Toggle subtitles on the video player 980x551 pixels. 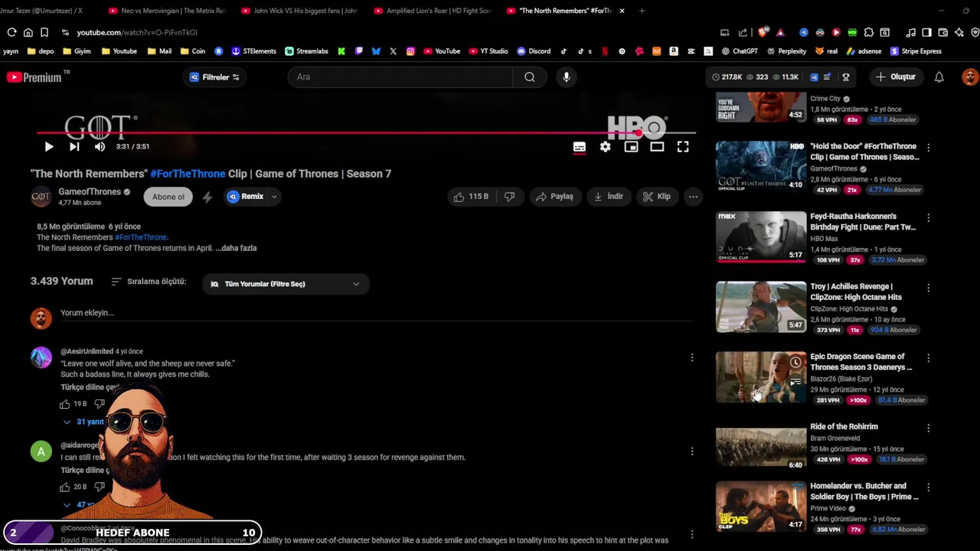[580, 147]
